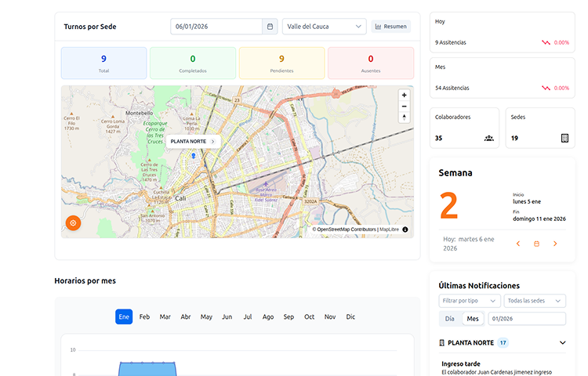Go to previous week arrow
The image size is (588, 376).
point(518,244)
